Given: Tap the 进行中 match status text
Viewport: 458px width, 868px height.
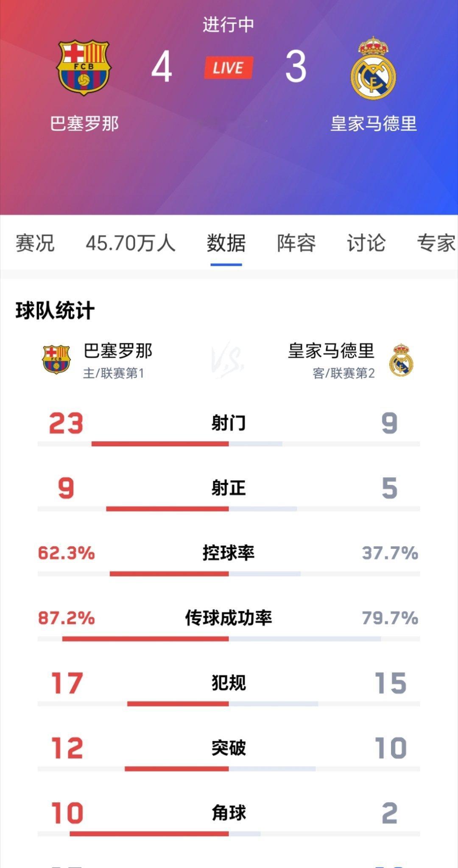Looking at the screenshot, I should [x=228, y=25].
